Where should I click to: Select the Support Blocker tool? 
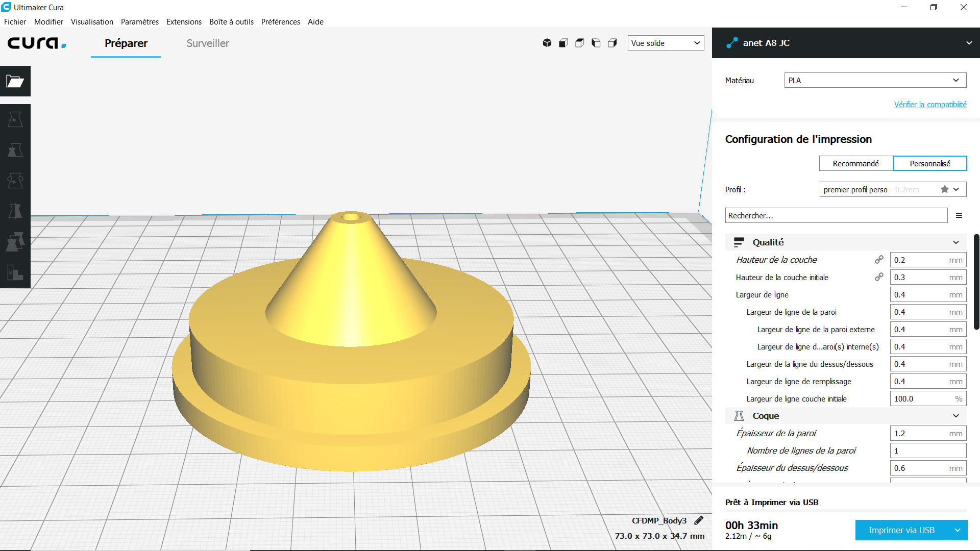15,272
